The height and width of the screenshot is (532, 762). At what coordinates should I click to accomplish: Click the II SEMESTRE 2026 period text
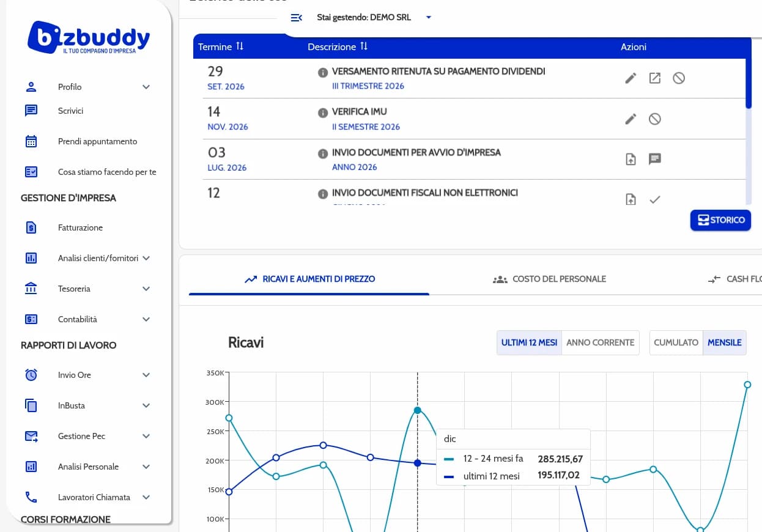click(x=366, y=127)
